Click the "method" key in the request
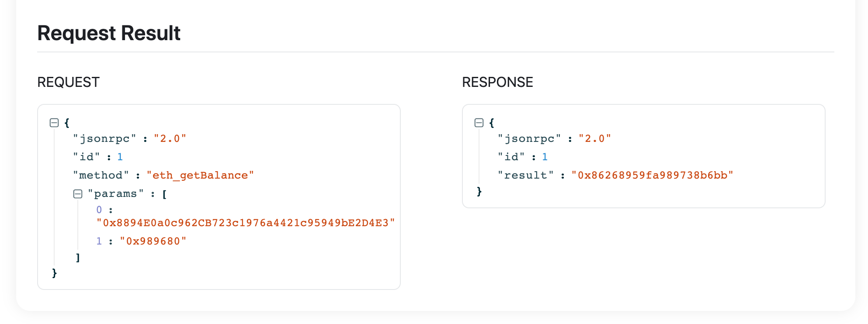This screenshot has height=324, width=868. click(101, 176)
